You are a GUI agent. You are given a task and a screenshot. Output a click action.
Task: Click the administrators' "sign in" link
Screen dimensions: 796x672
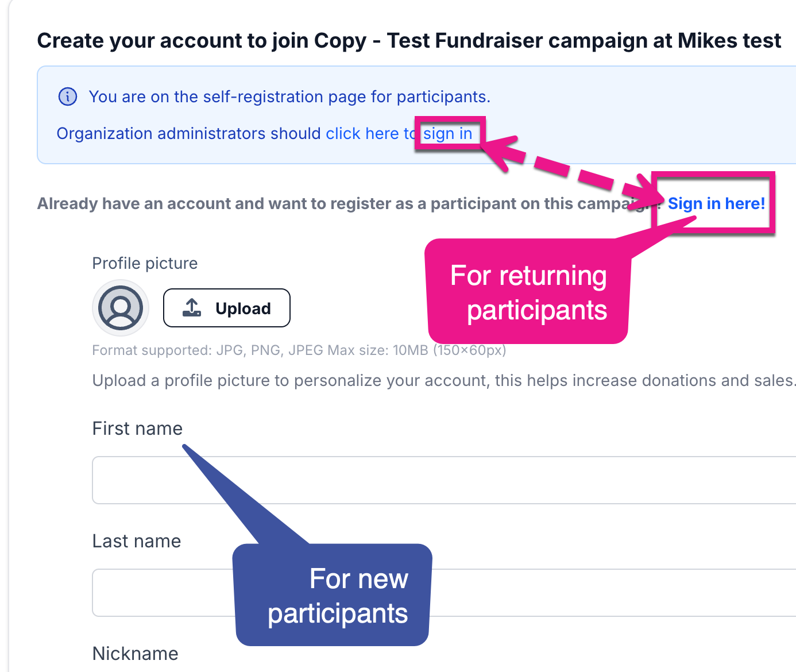click(x=448, y=134)
